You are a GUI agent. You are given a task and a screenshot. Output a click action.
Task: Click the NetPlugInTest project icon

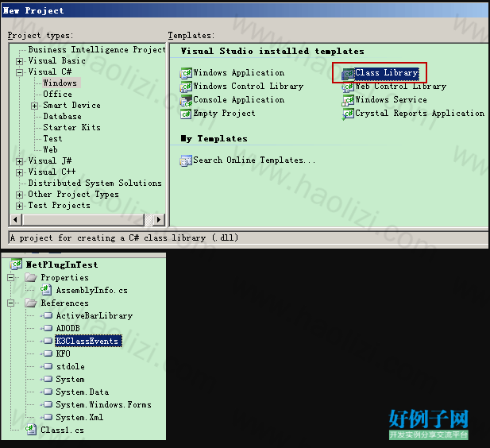click(x=16, y=265)
